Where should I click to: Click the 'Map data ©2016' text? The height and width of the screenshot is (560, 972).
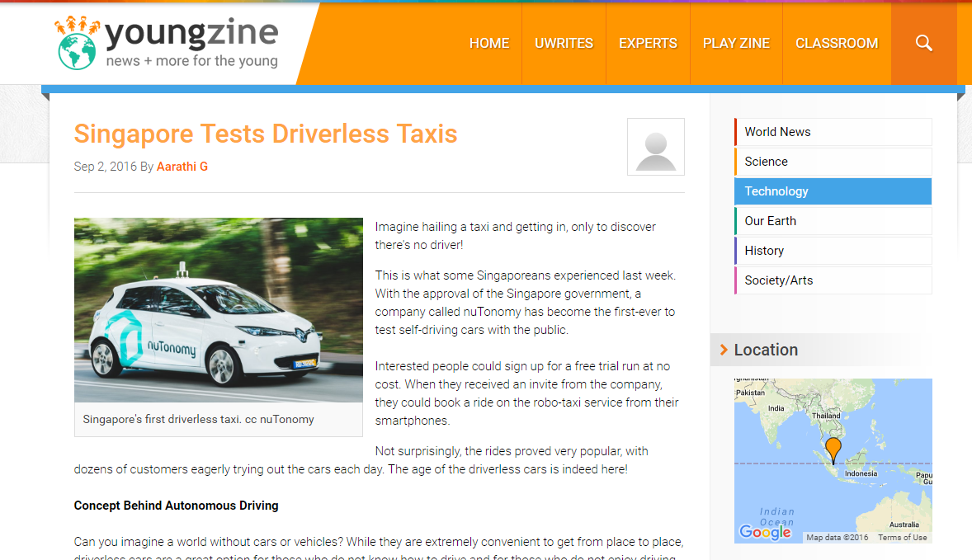coord(837,537)
